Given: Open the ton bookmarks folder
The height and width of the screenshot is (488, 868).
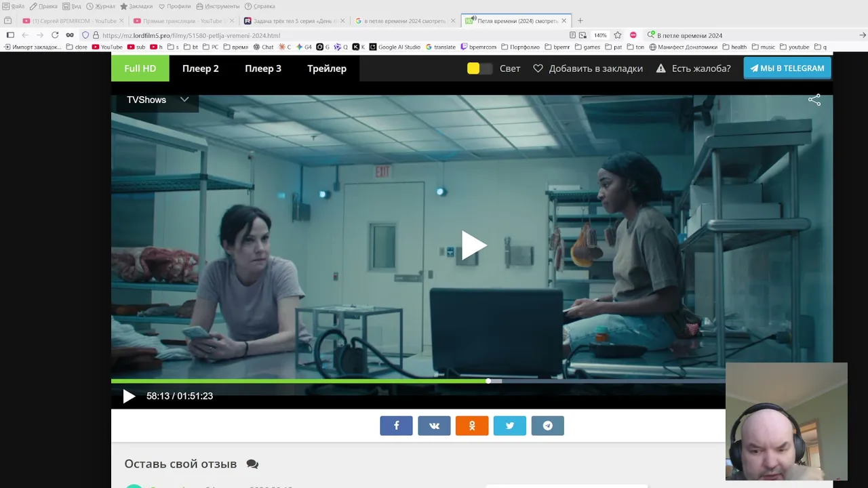Looking at the screenshot, I should (636, 47).
